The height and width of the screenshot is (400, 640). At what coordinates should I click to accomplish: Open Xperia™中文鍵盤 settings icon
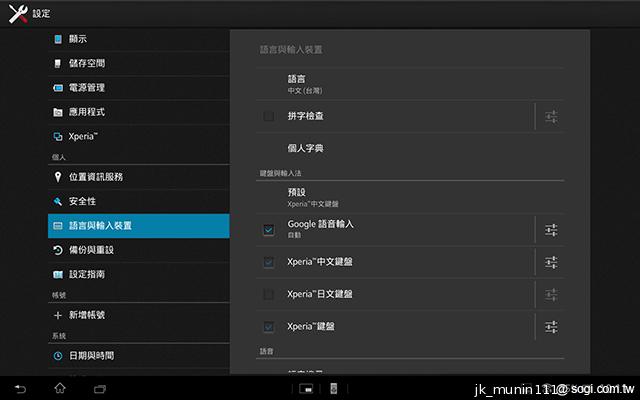[x=551, y=262]
